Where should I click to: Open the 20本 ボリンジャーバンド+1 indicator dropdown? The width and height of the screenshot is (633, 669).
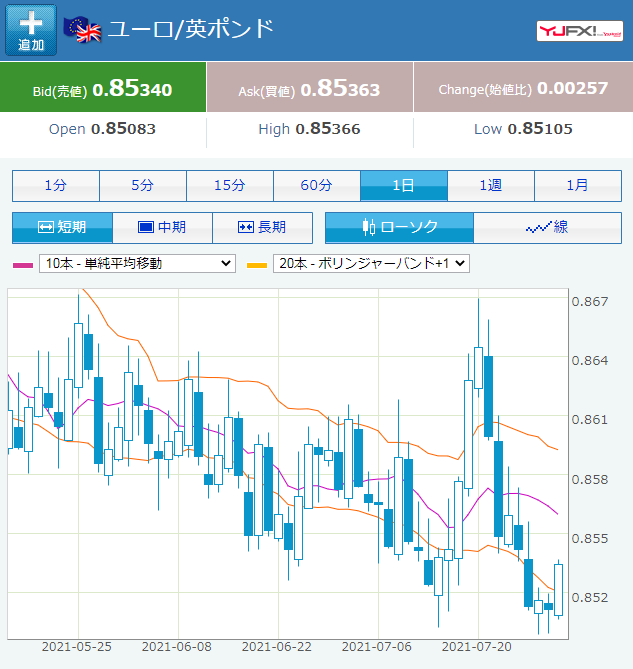pyautogui.click(x=371, y=263)
